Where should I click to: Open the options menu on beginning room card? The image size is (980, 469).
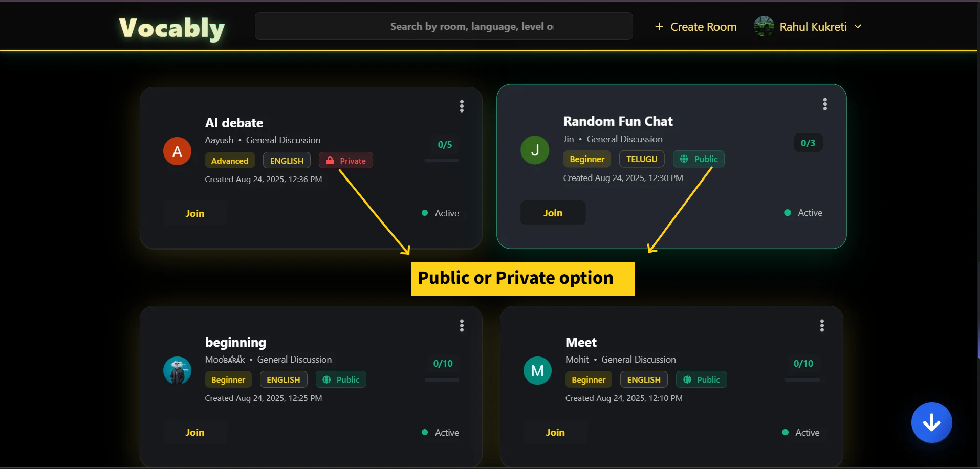[462, 325]
